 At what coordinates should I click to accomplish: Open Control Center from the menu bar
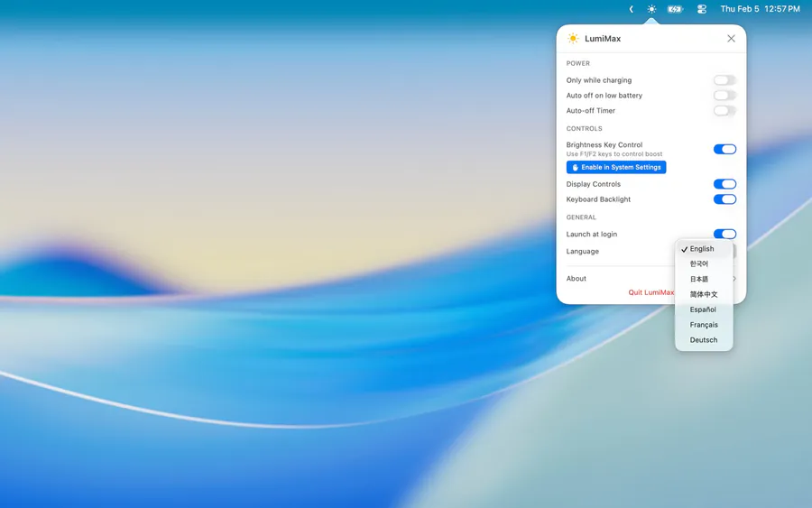(702, 9)
